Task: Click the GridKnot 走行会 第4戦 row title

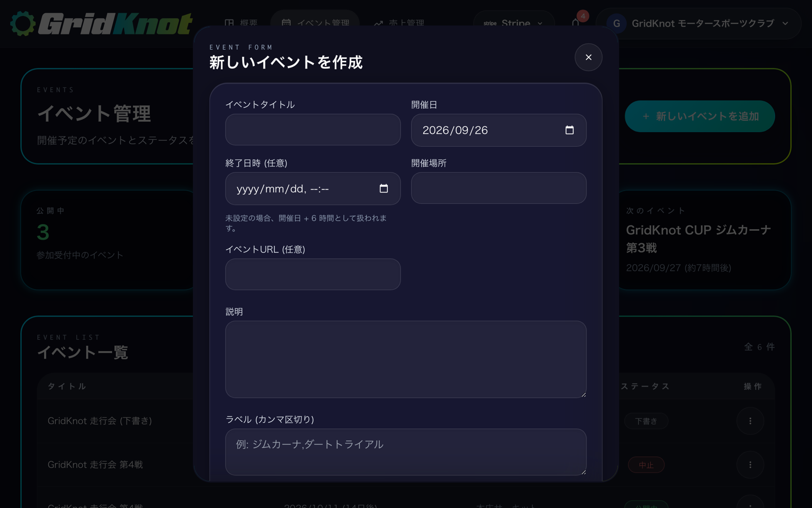Action: pos(95,464)
